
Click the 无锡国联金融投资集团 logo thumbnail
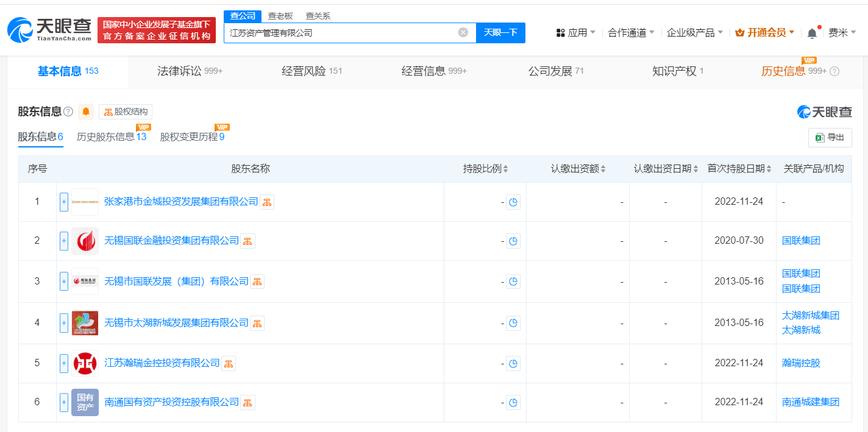(x=85, y=241)
